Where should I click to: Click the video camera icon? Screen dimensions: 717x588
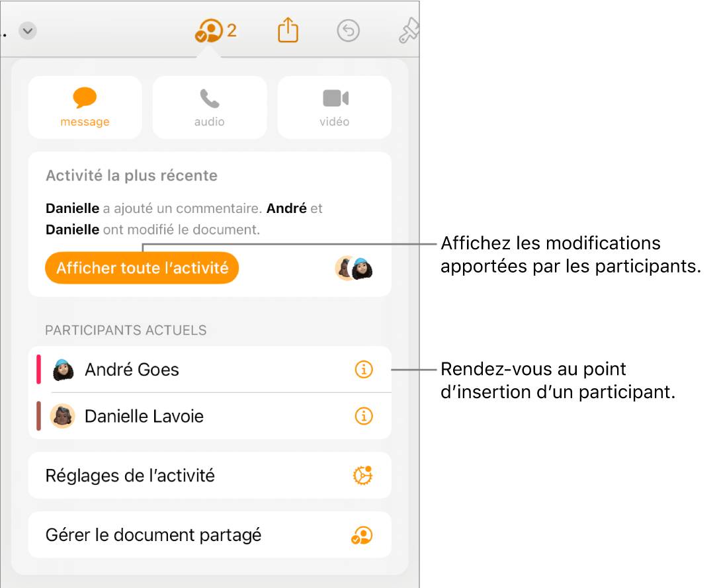[335, 98]
